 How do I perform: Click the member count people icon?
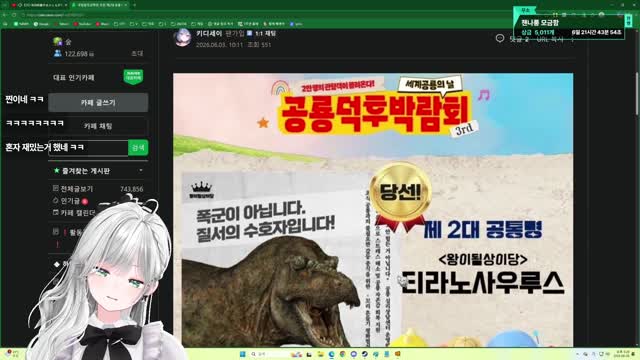coord(58,53)
